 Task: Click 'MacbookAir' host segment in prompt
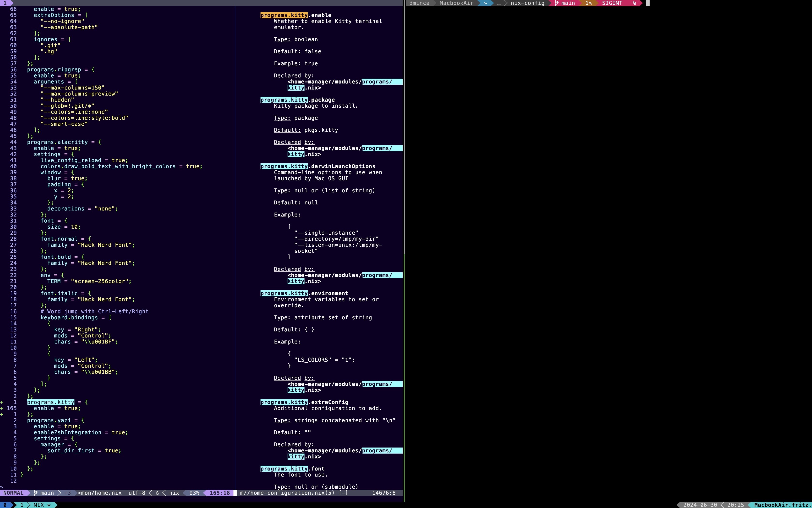tap(456, 3)
